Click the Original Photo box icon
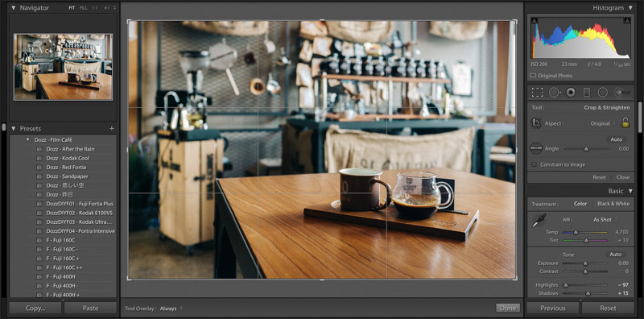The image size is (644, 319). click(x=533, y=76)
